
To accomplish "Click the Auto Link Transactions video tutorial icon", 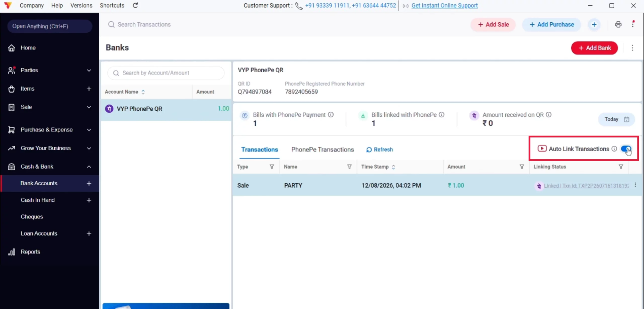I will point(542,149).
